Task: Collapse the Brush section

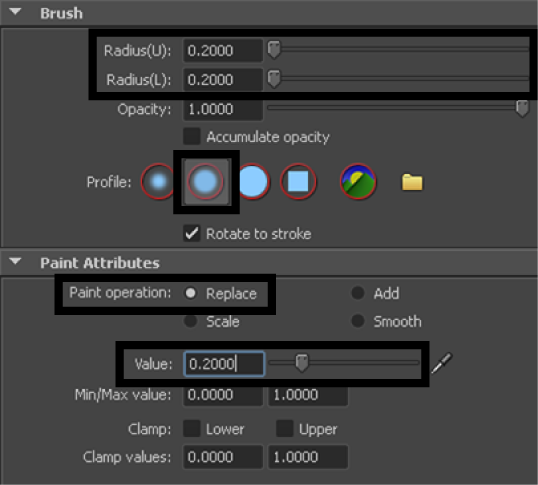Action: click(15, 12)
